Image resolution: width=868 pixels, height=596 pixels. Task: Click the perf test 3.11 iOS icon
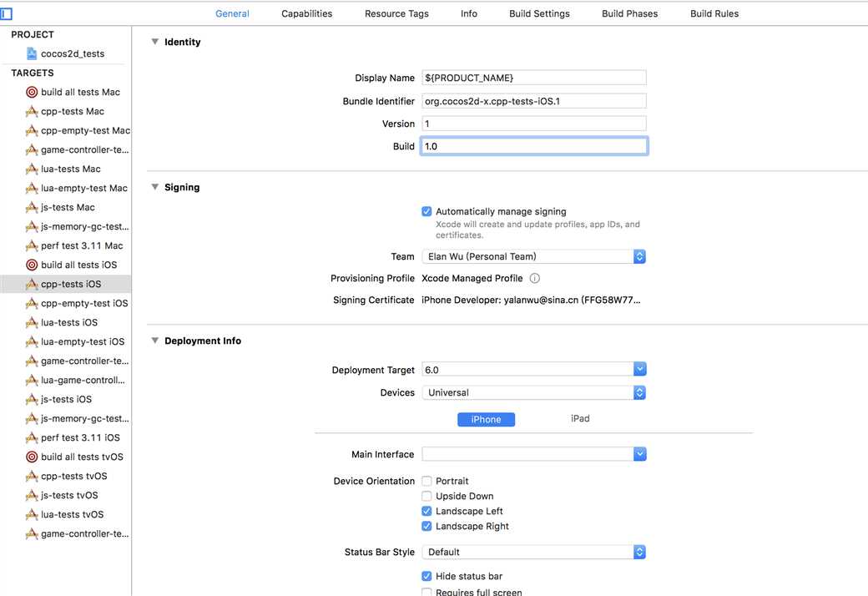(x=32, y=437)
